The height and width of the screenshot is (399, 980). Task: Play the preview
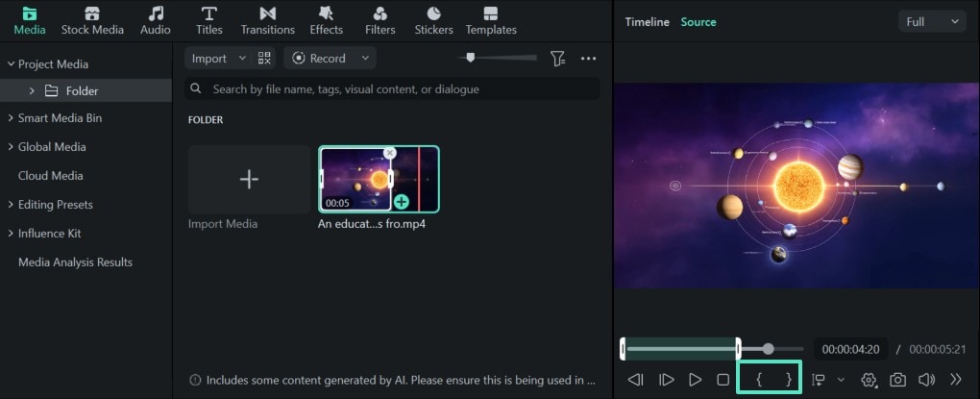point(695,380)
